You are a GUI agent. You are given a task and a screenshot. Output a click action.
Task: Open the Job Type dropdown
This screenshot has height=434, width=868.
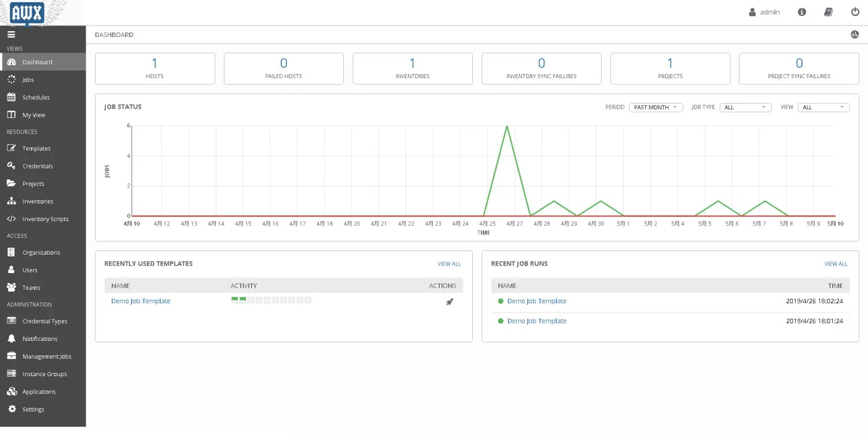[745, 108]
